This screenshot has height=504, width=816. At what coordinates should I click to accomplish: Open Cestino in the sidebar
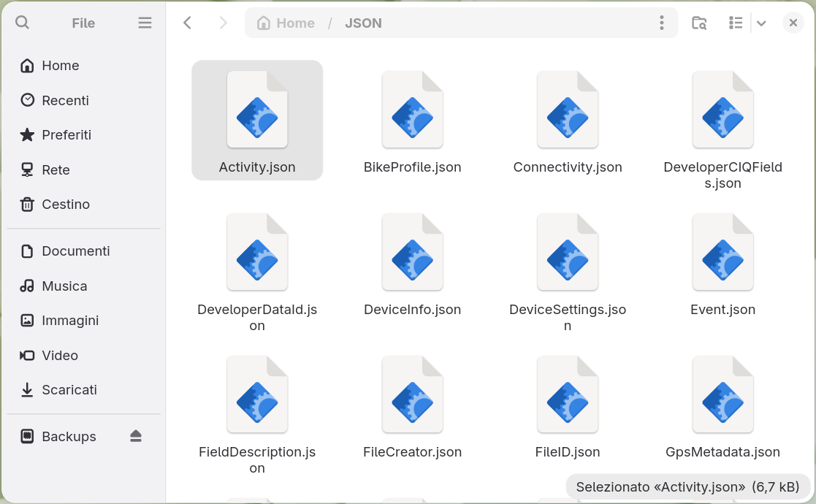[84, 204]
